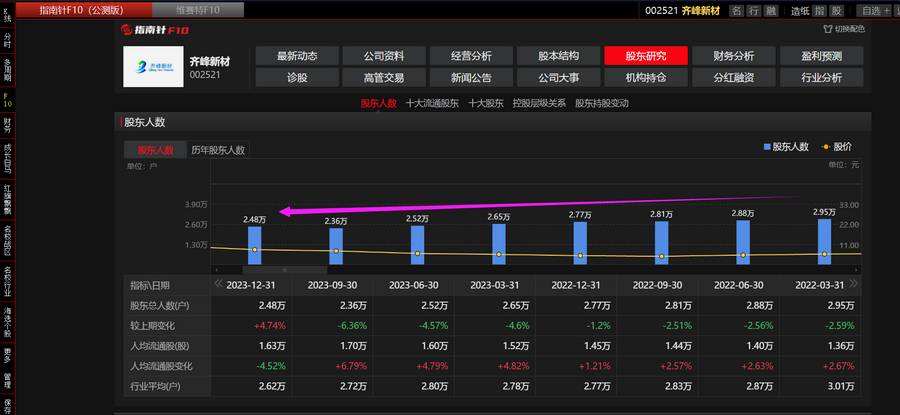Click the 造纸 industry label in top bar
Viewport: 900px width, 415px height.
pyautogui.click(x=800, y=10)
